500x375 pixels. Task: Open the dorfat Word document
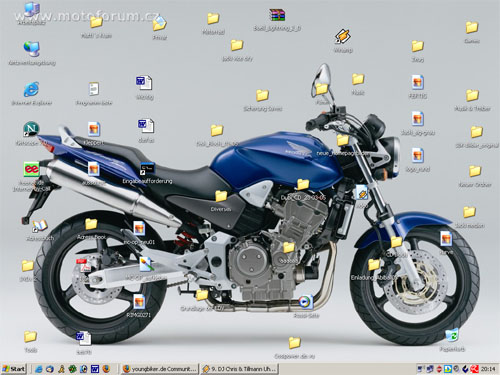[x=146, y=126]
